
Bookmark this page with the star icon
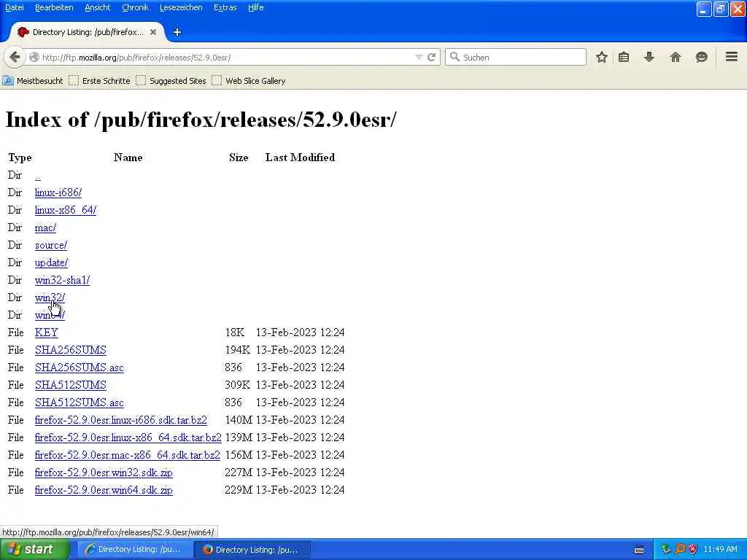pyautogui.click(x=602, y=57)
